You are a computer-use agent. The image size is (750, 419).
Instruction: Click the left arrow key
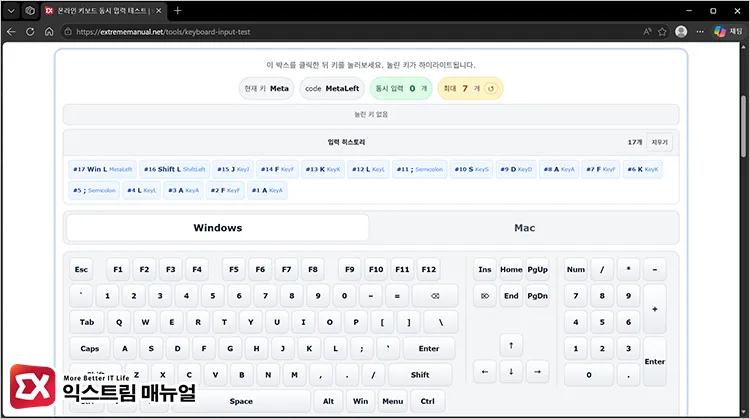(x=485, y=372)
